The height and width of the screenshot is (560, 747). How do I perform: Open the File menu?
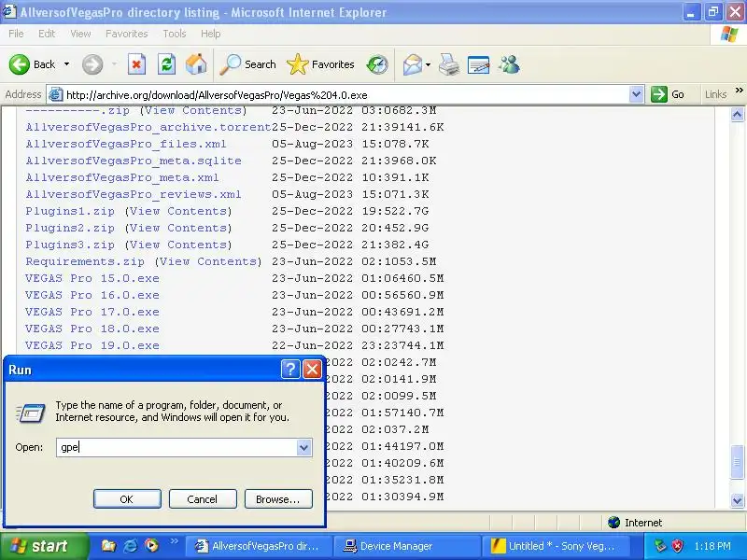(x=16, y=34)
